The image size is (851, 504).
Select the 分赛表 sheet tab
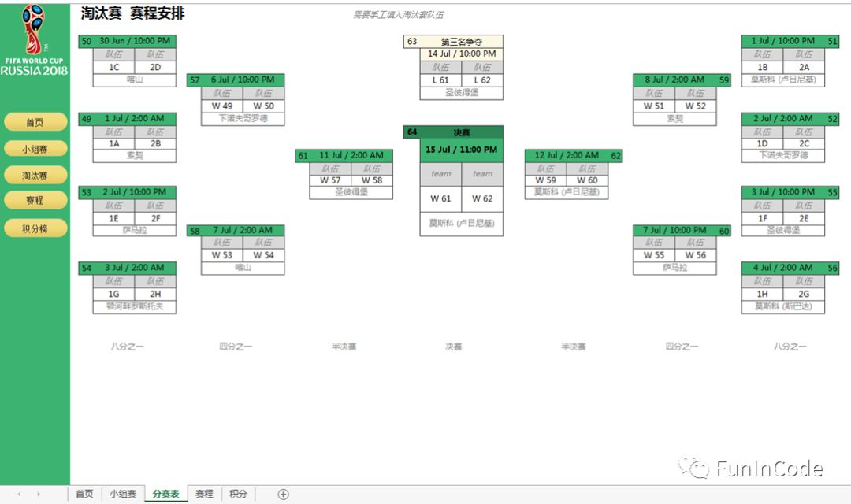point(166,494)
